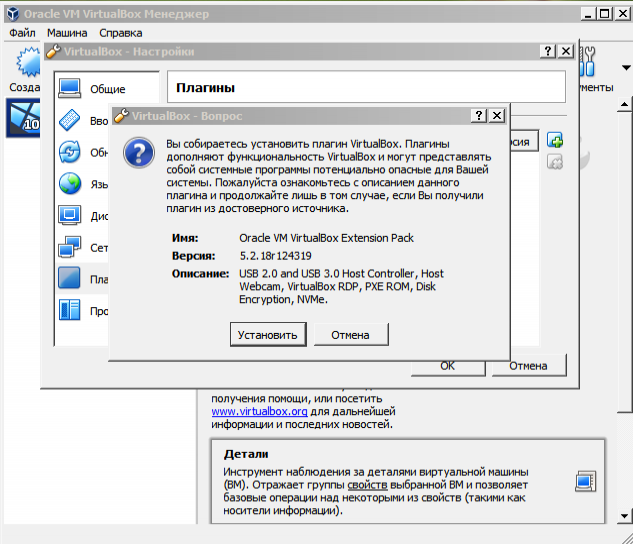Click OK in the Настройки window
The image size is (633, 544).
(x=448, y=366)
